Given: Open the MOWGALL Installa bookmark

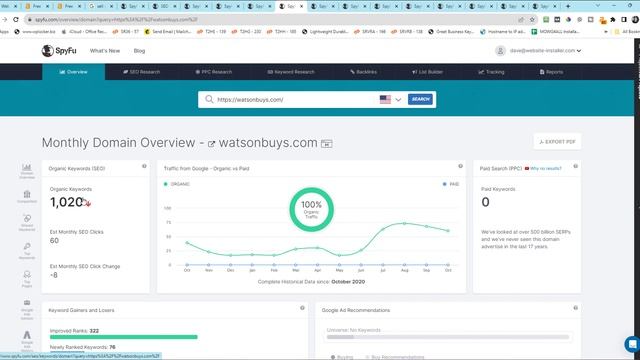Looking at the screenshot, I should pyautogui.click(x=555, y=31).
